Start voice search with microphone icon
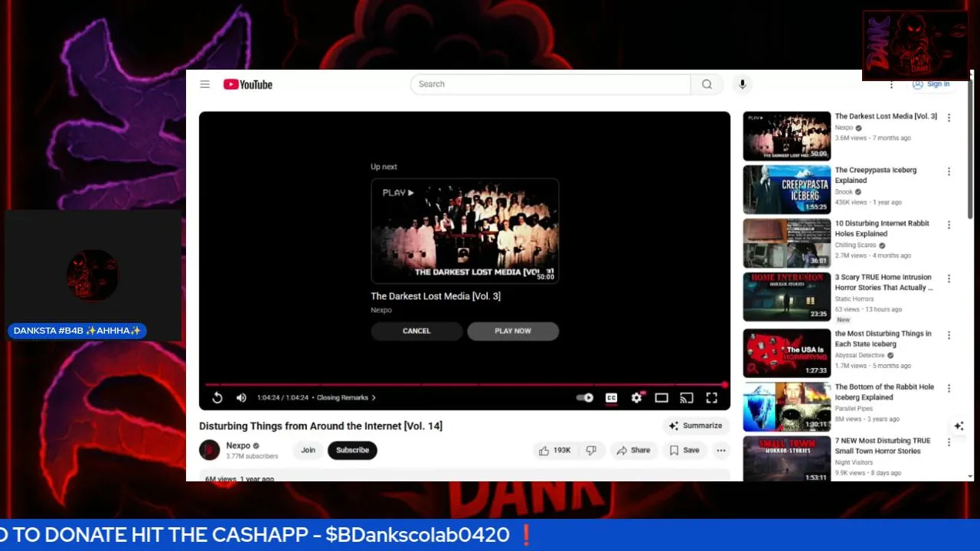The height and width of the screenshot is (551, 980). 742,84
